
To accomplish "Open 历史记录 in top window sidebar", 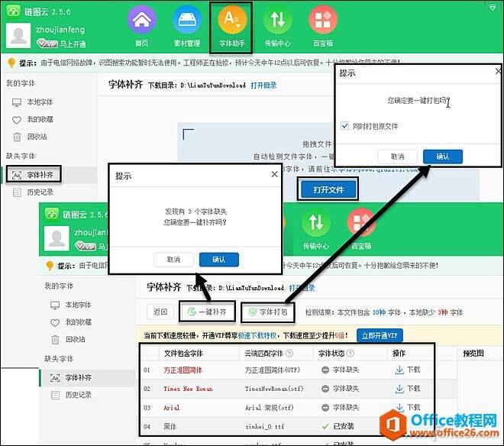I will coord(33,192).
